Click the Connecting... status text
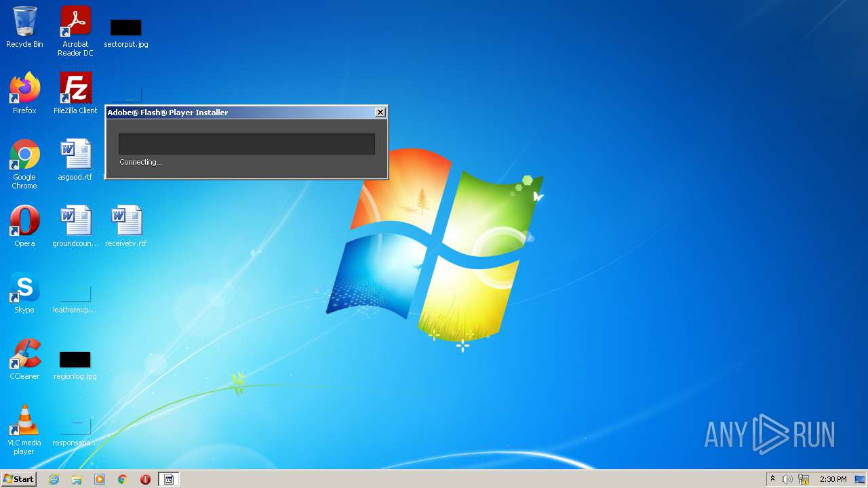Viewport: 868px width, 488px height. click(x=140, y=162)
